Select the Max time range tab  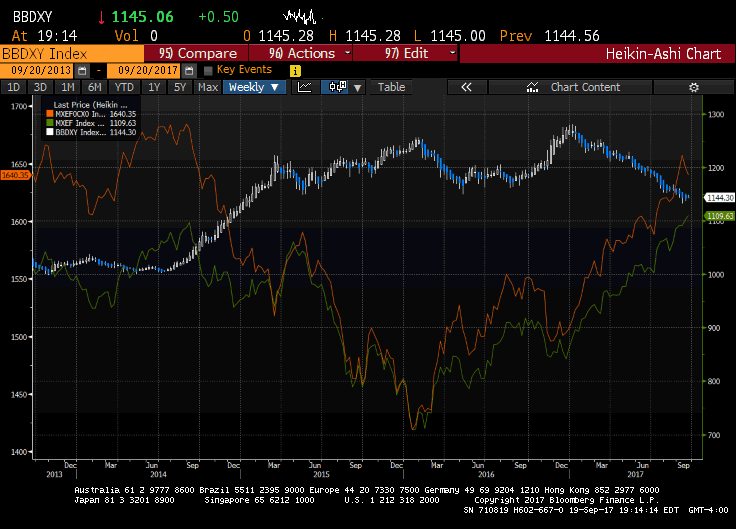click(x=208, y=87)
